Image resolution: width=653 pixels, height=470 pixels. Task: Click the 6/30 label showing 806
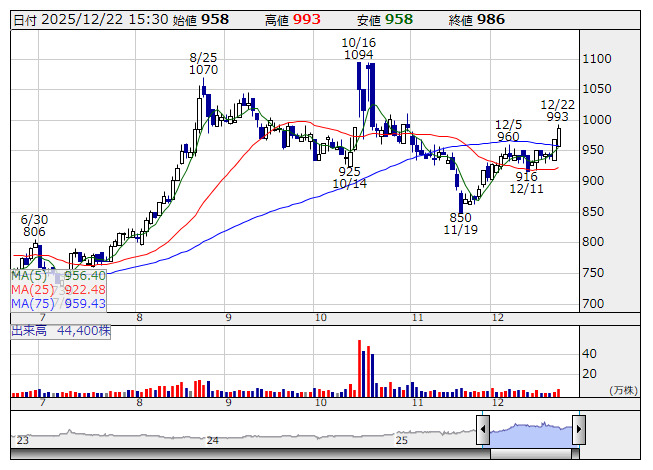(34, 231)
